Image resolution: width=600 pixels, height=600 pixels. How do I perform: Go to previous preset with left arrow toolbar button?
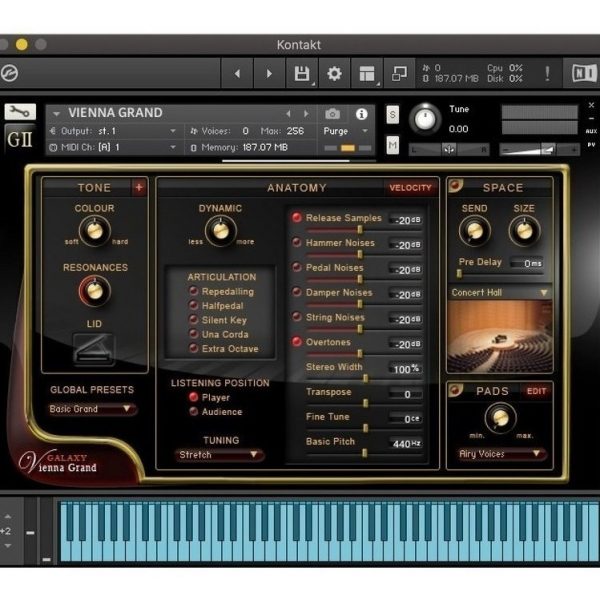(237, 73)
